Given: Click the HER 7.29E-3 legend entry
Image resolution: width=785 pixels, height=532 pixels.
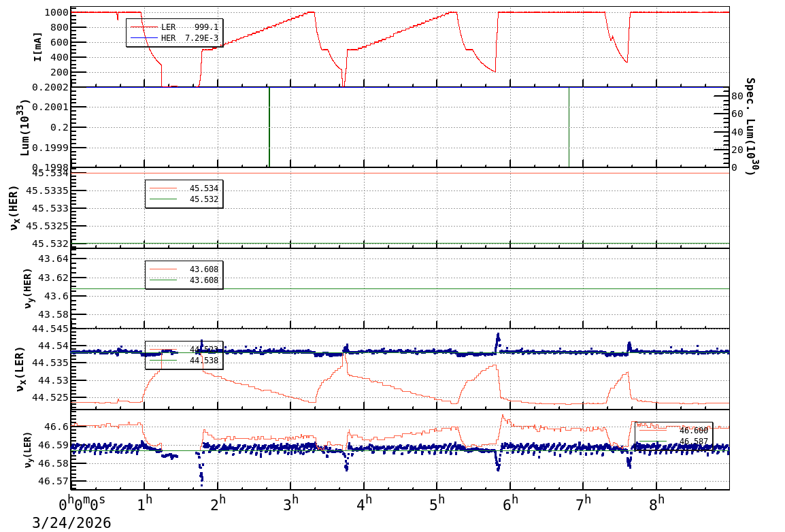Looking at the screenshot, I should coord(174,38).
